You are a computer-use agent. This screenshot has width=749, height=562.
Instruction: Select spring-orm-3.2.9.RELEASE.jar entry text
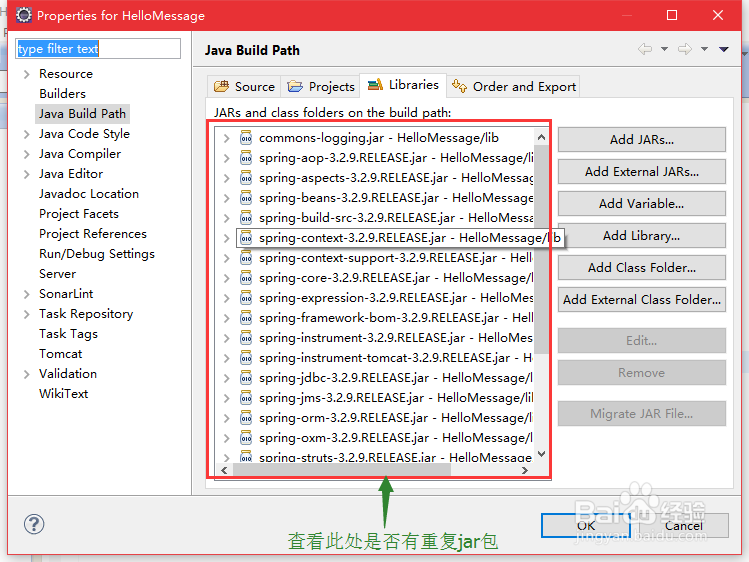396,418
